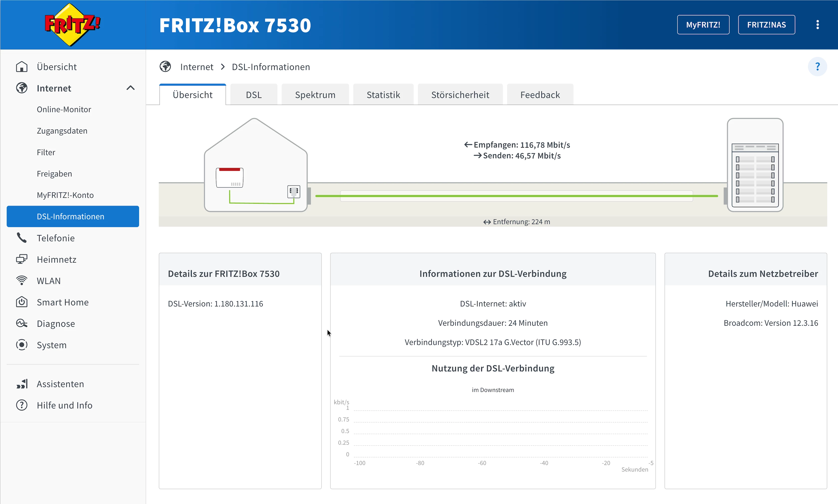The width and height of the screenshot is (838, 504).
Task: Open the Telefonie menu
Action: coord(56,238)
